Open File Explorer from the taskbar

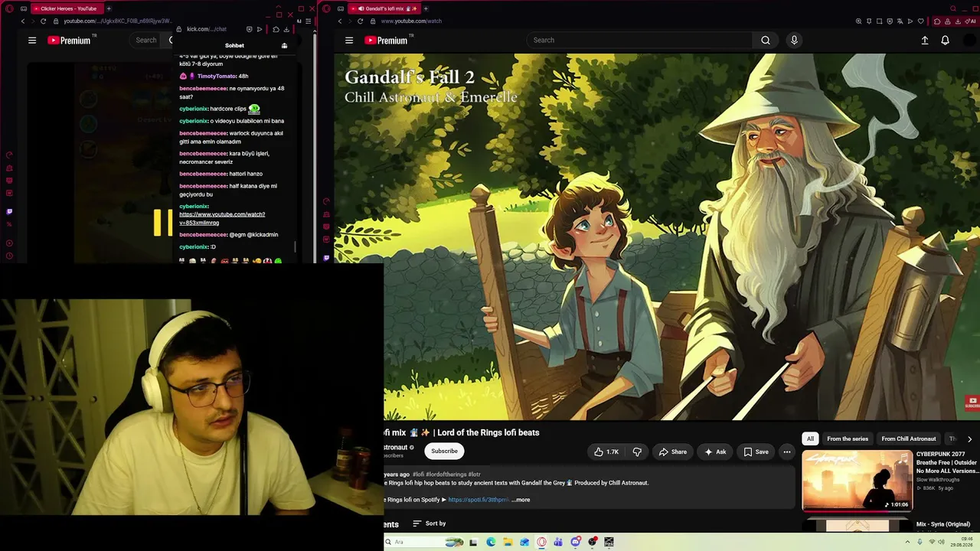click(x=508, y=542)
